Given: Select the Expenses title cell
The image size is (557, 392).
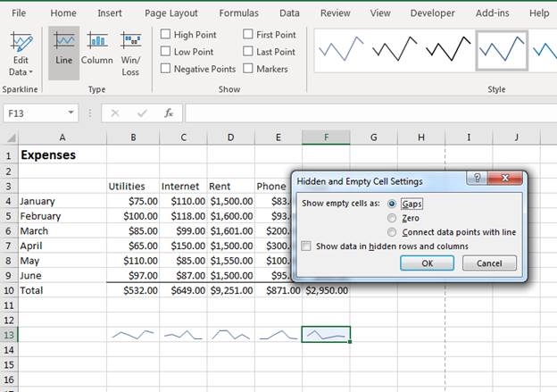Looking at the screenshot, I should coord(62,155).
